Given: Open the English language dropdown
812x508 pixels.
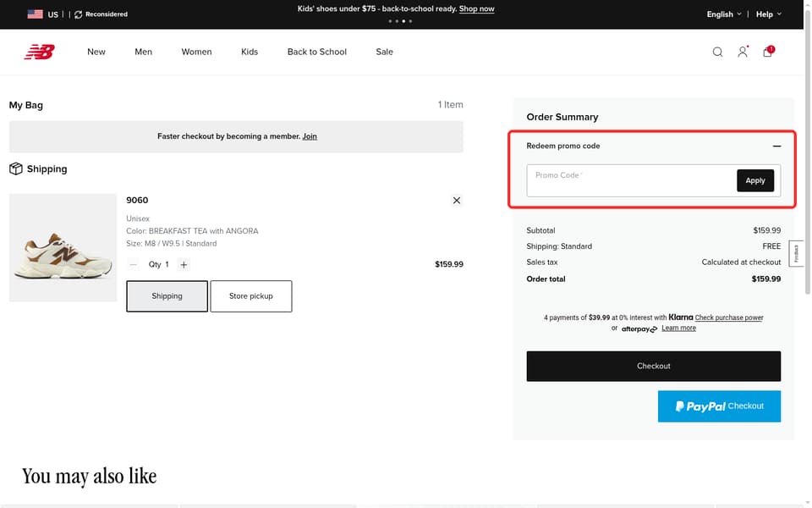Looking at the screenshot, I should pyautogui.click(x=723, y=14).
